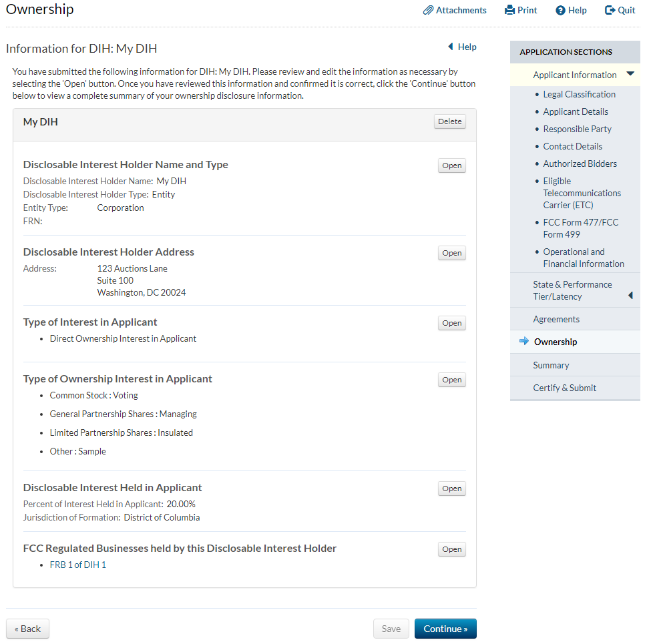Open Type of Interest in Applicant
Viewport: 645px width, 644px height.
tap(451, 323)
